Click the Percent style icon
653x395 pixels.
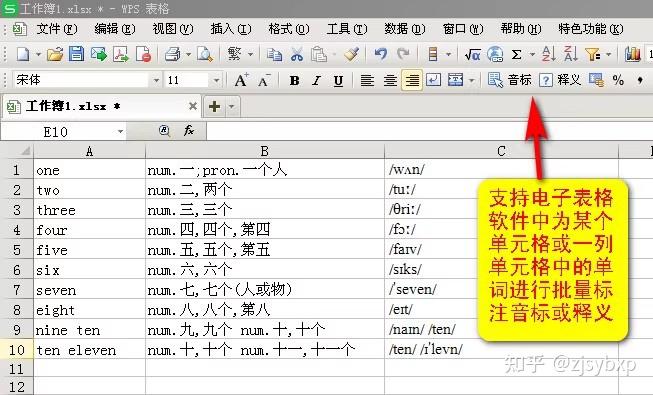(x=618, y=80)
